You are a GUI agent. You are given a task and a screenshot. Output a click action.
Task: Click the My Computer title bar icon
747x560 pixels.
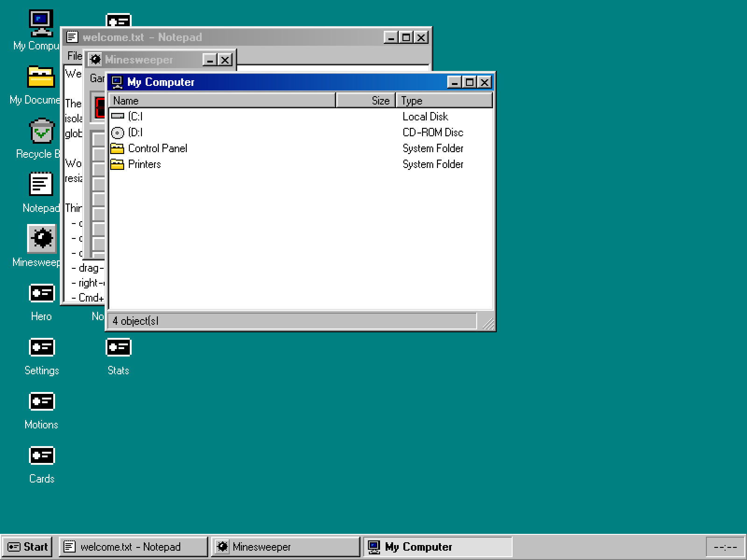pyautogui.click(x=117, y=82)
